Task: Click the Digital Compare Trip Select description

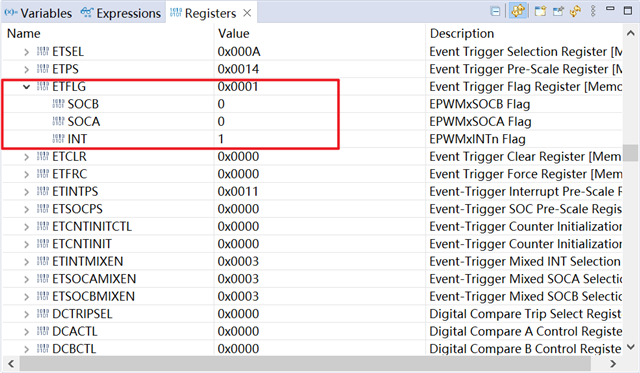Action: [x=525, y=314]
